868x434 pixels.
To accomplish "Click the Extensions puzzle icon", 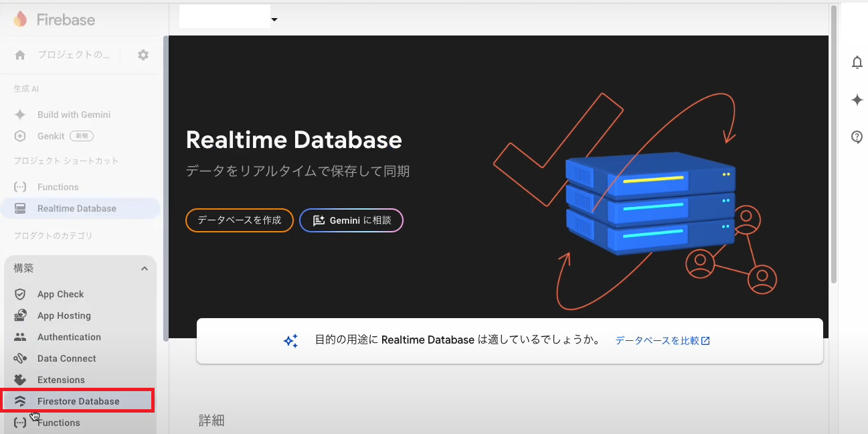I will (20, 380).
